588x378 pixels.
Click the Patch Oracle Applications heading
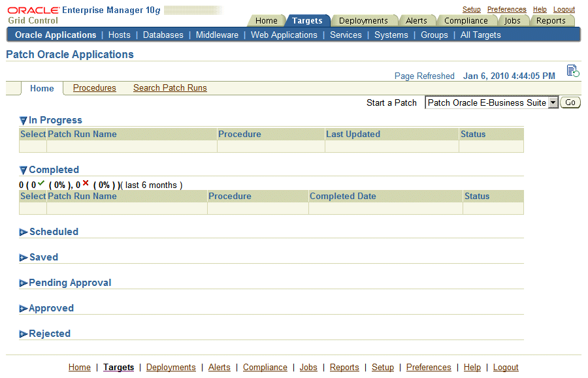click(70, 54)
